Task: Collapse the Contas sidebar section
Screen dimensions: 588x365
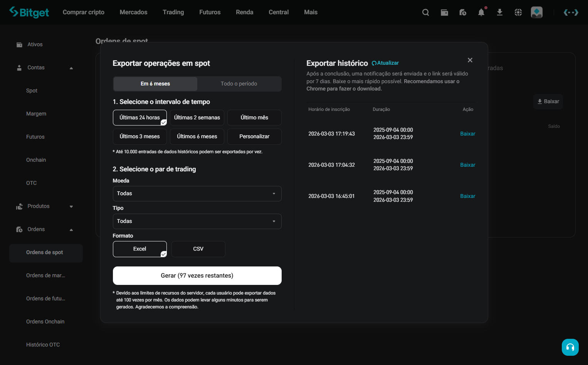Action: [71, 68]
